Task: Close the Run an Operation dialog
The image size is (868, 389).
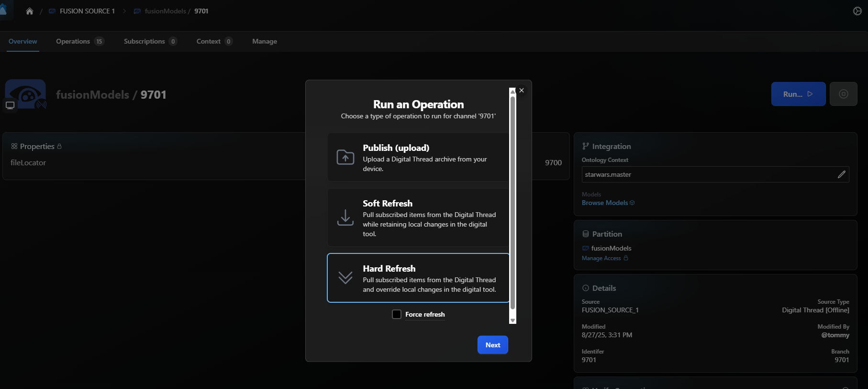Action: coord(522,91)
